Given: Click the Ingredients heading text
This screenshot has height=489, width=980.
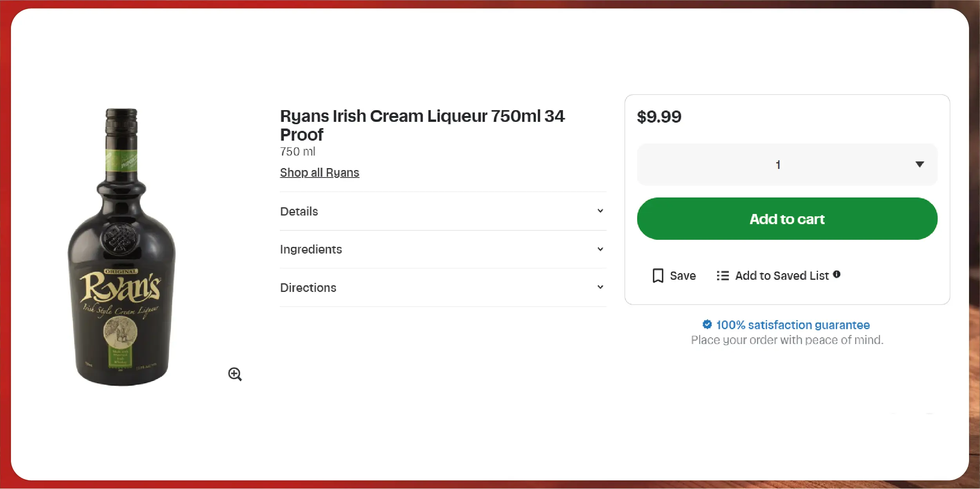Looking at the screenshot, I should coord(311,249).
